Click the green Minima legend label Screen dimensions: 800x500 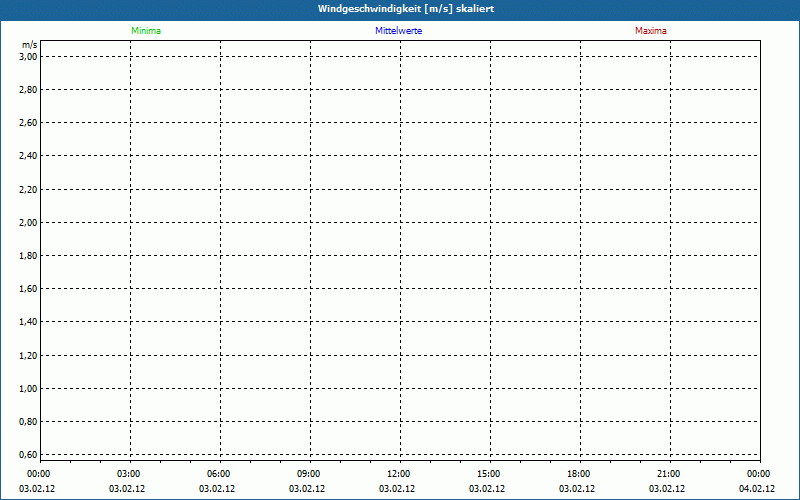coord(146,31)
